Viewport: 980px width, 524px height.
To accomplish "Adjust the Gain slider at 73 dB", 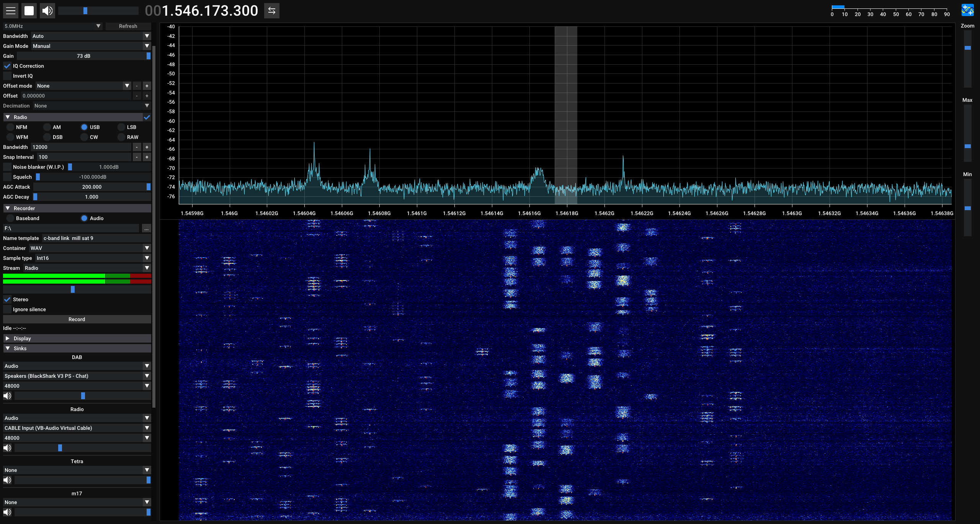I will point(84,56).
